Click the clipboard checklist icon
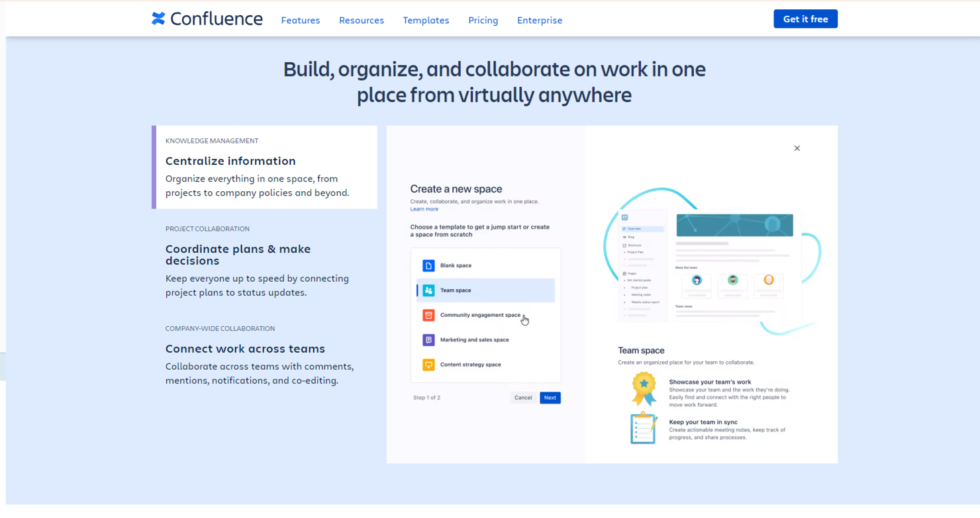 click(644, 427)
